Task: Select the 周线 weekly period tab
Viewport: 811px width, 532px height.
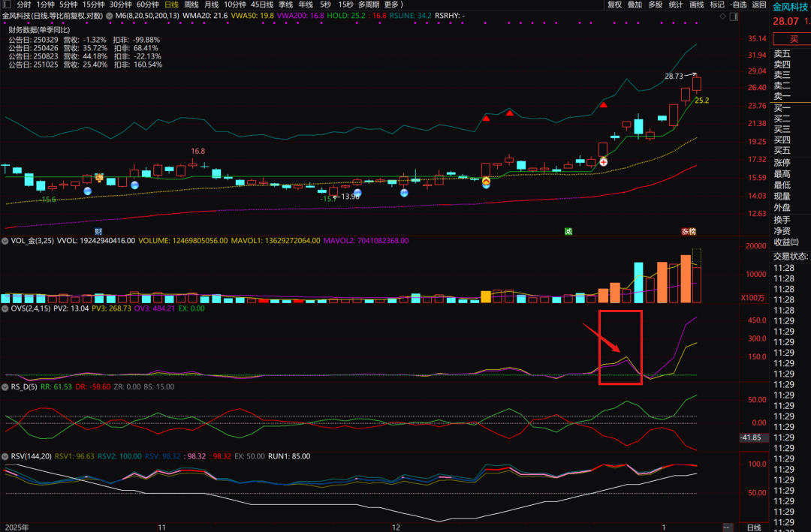Action: [191, 5]
